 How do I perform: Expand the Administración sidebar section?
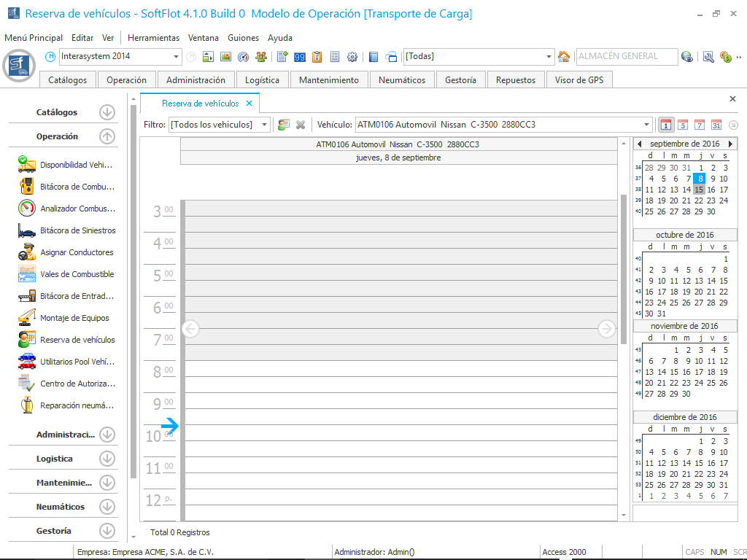click(x=107, y=435)
